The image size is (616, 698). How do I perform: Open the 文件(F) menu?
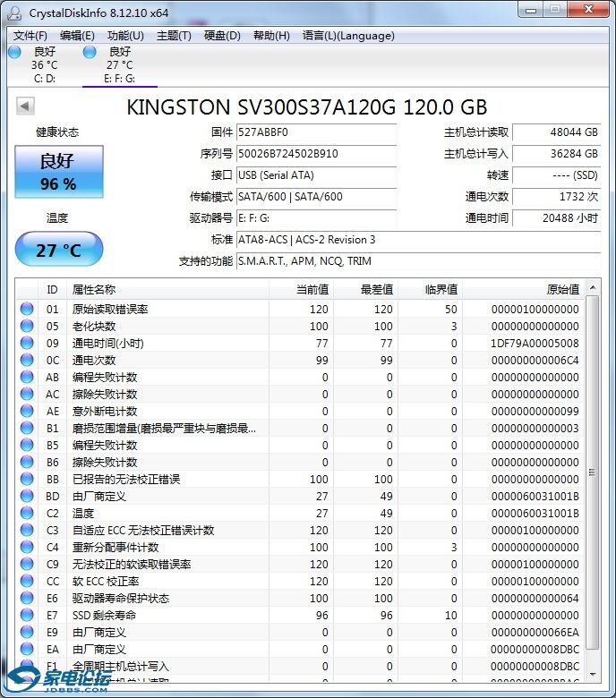(x=30, y=36)
